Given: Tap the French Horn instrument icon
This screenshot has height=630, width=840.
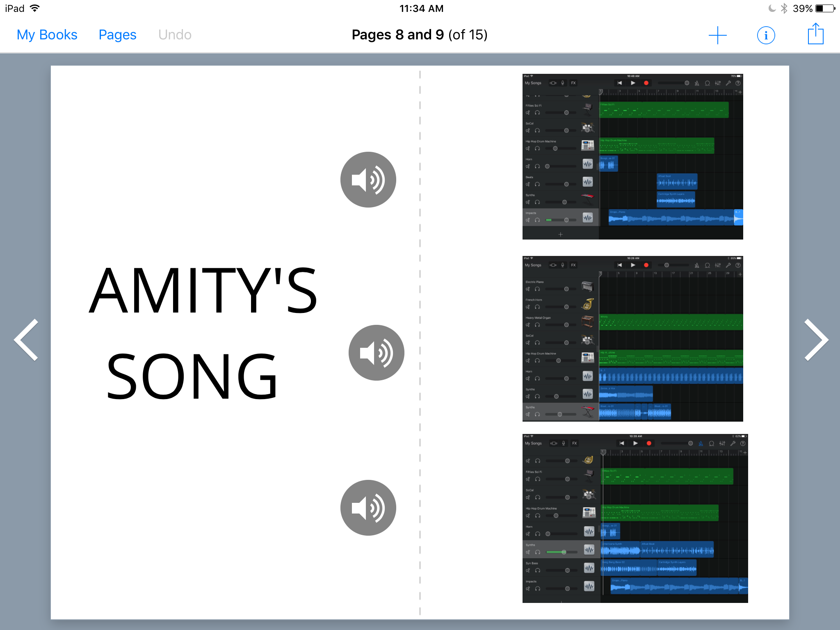Looking at the screenshot, I should click(587, 304).
